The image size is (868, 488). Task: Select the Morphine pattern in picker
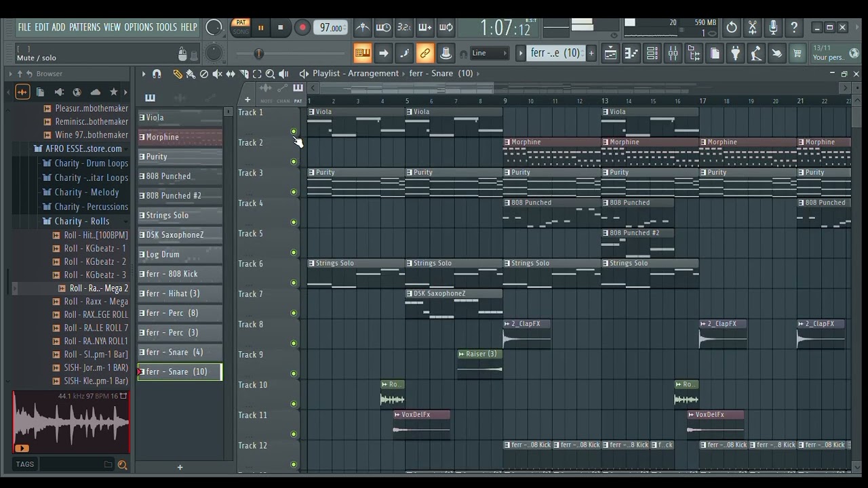[180, 138]
